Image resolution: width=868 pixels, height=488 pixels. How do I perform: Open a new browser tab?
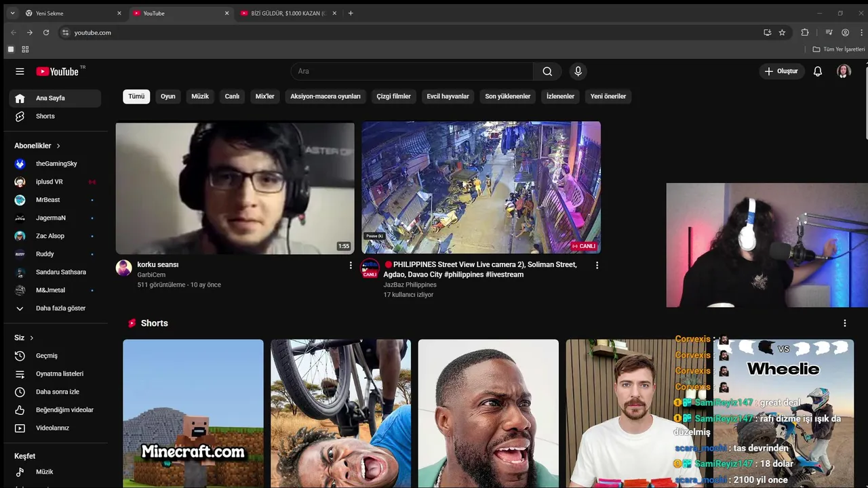tap(351, 13)
